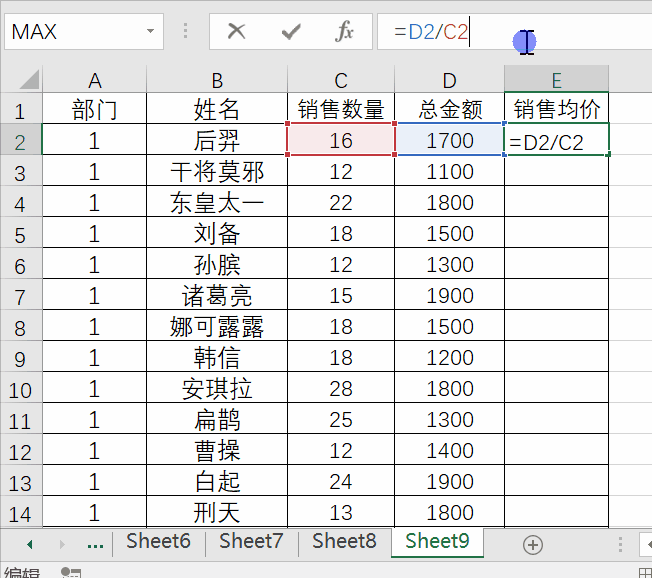Expand the Name Box dropdown arrow
Viewport: 652px width, 578px height.
click(150, 31)
